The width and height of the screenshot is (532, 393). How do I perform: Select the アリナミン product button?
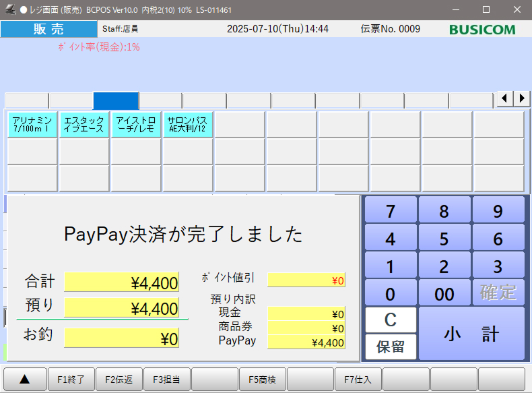tap(32, 125)
